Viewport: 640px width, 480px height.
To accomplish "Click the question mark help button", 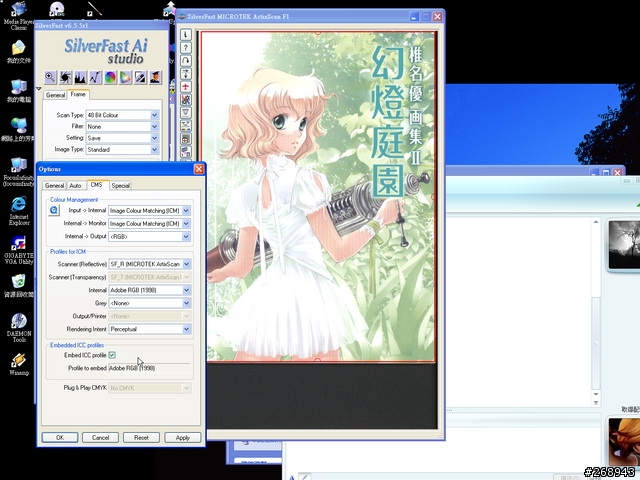I will tap(186, 48).
